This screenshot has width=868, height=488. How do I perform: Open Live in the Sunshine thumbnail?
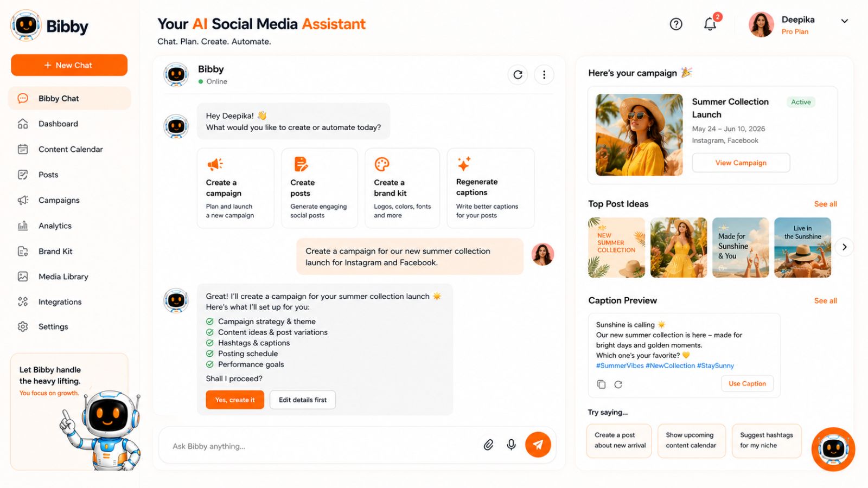click(x=802, y=247)
